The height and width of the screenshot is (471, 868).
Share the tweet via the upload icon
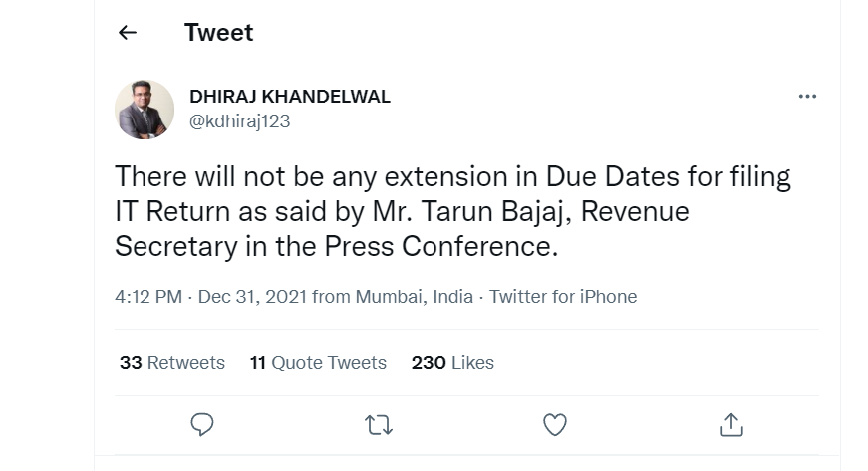pyautogui.click(x=730, y=424)
